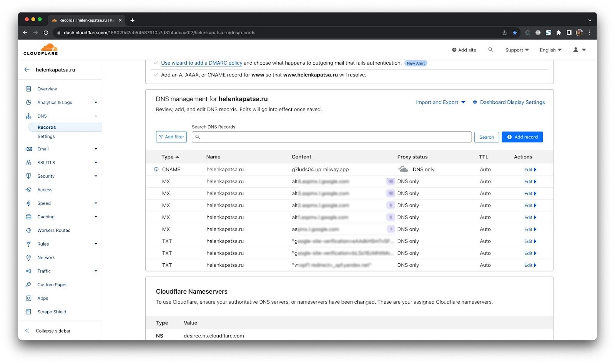The image size is (615, 364).
Task: Open the Support dropdown
Action: tap(517, 50)
